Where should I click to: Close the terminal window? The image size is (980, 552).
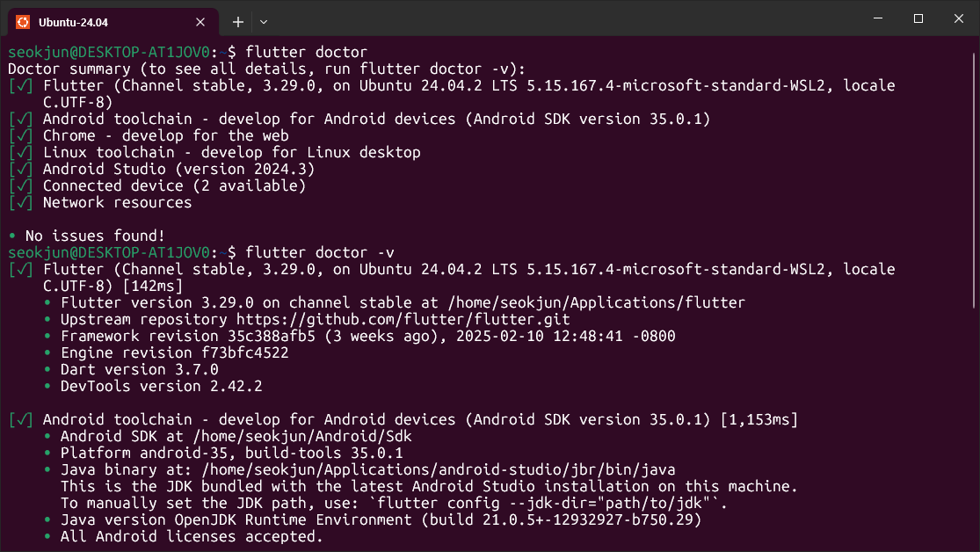coord(959,18)
